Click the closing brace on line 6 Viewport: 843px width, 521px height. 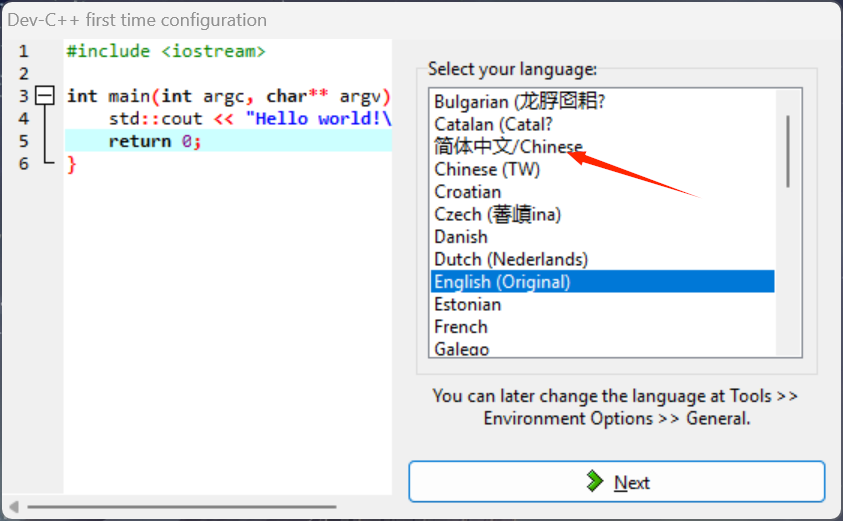(72, 164)
